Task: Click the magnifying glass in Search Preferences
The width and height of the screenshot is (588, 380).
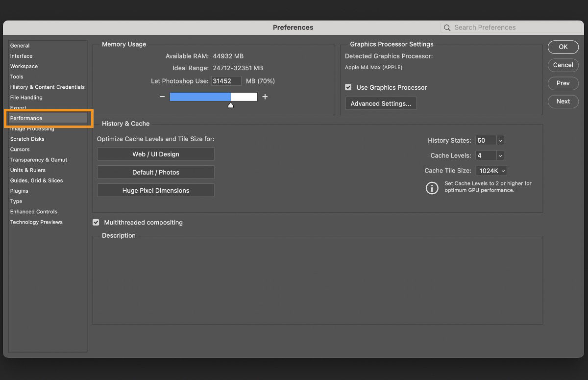Action: click(x=446, y=27)
